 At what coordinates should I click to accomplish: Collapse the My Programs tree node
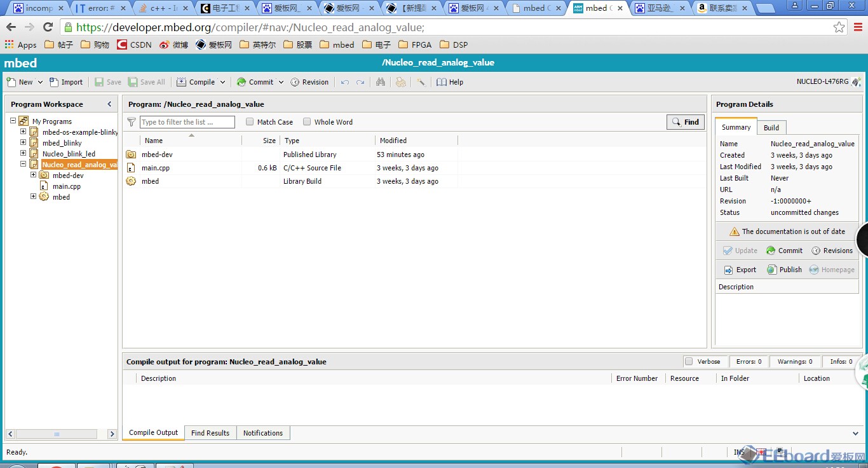(13, 121)
